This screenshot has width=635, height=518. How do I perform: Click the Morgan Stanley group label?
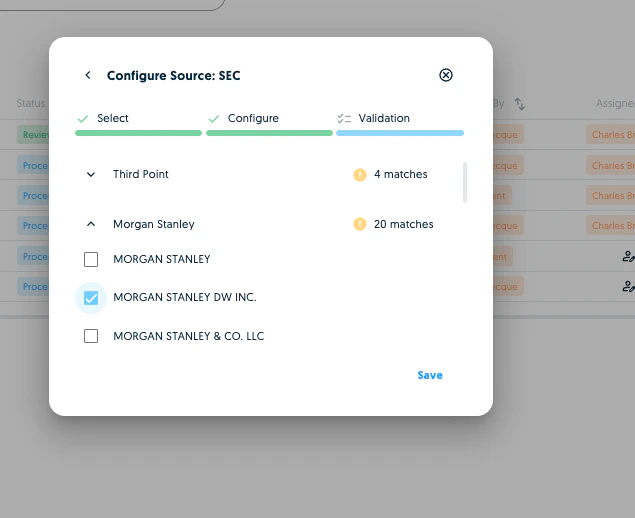click(153, 224)
